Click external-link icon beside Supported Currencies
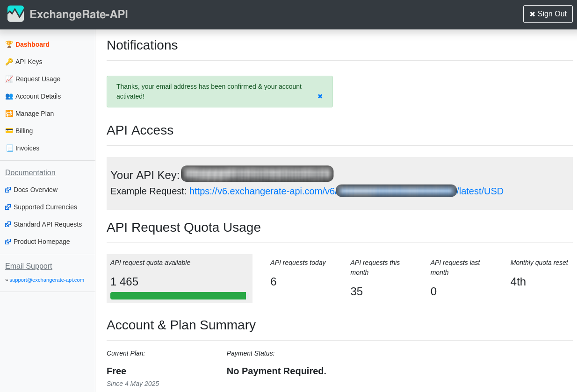 (8, 207)
